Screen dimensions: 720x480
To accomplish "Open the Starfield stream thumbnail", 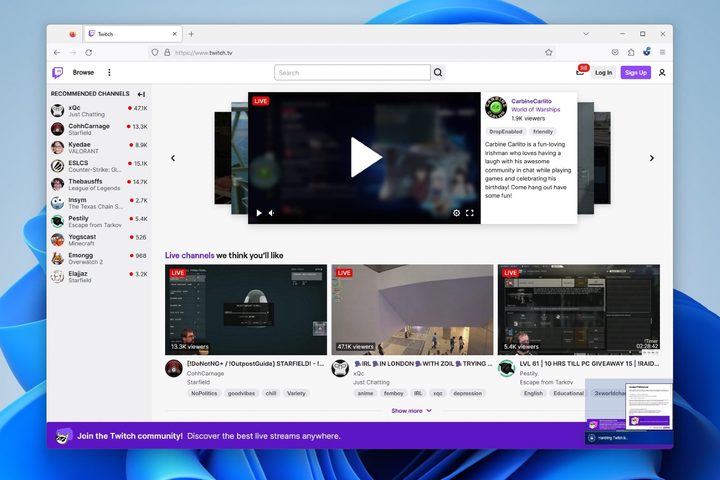I will [x=246, y=310].
